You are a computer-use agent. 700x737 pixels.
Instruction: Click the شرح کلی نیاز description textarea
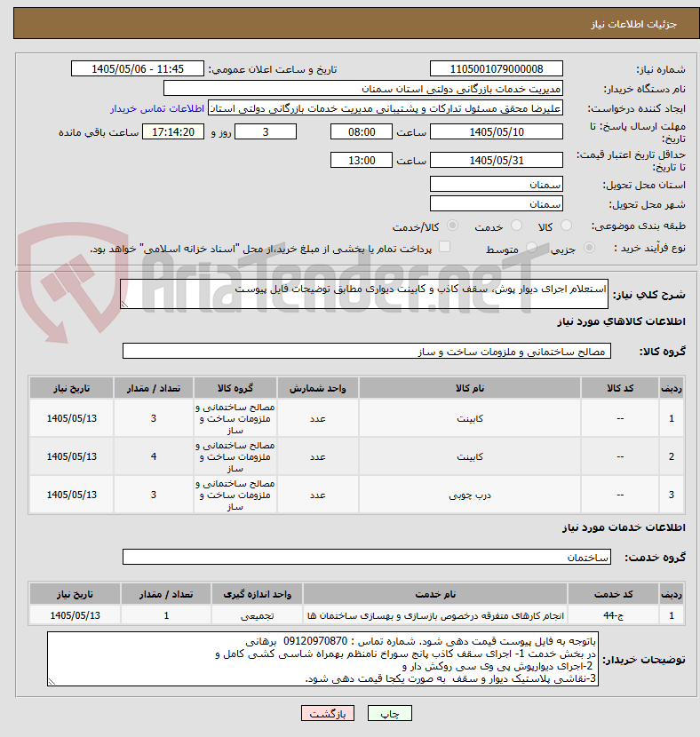point(364,294)
